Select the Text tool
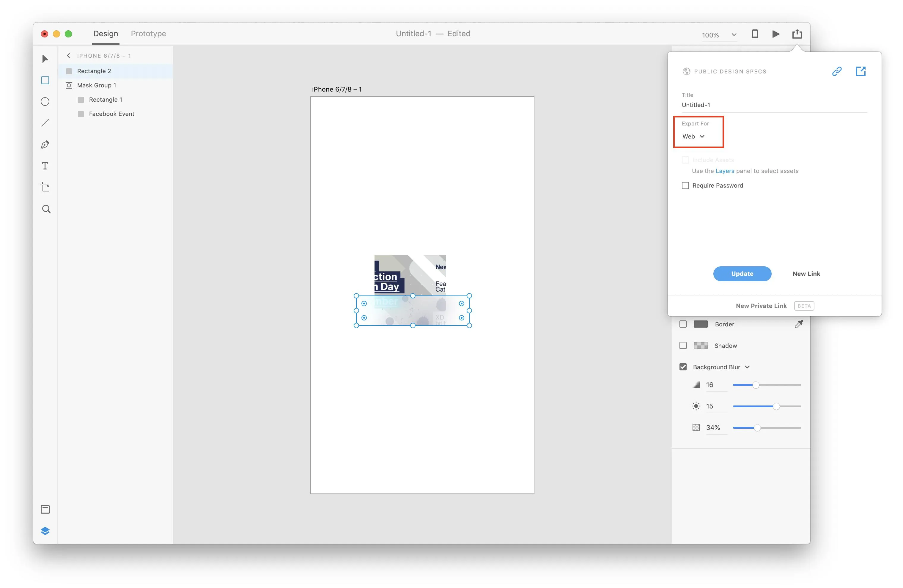This screenshot has height=588, width=903. [x=45, y=166]
